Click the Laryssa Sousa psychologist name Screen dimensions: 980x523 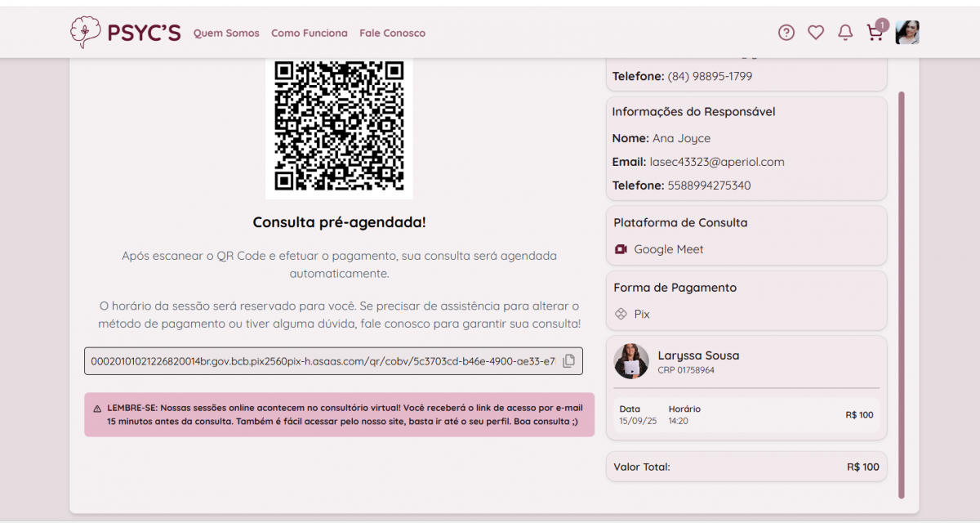(x=698, y=355)
